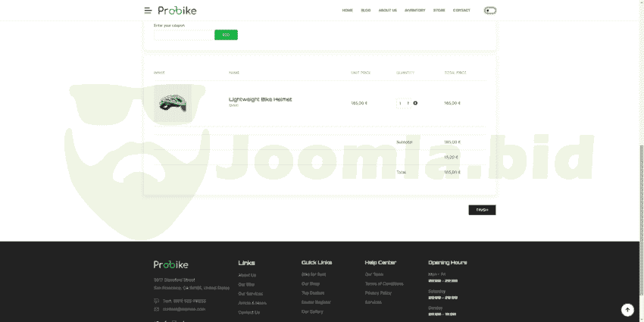Viewport: 644px width, 322px height.
Task: Toggle the dark mode switch
Action: click(x=491, y=11)
